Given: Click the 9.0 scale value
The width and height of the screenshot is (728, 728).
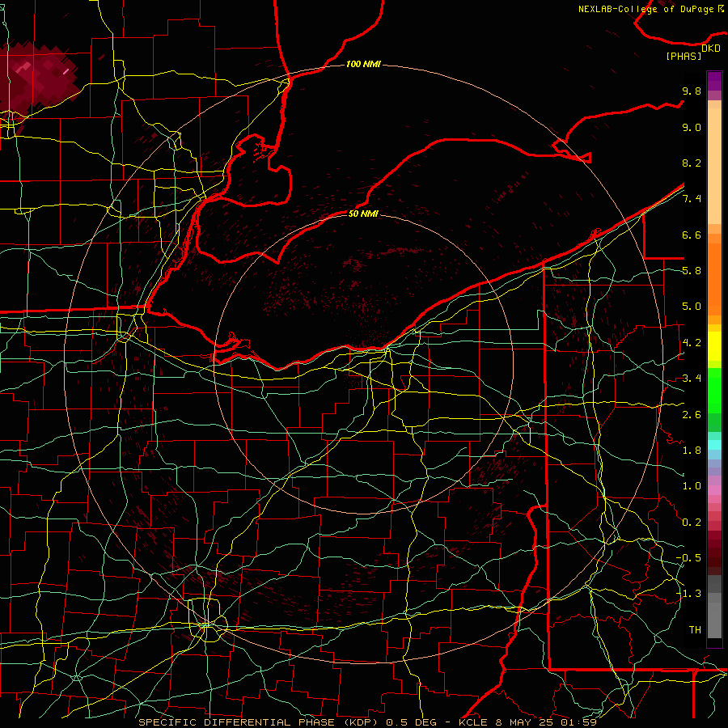Looking at the screenshot, I should (x=692, y=127).
